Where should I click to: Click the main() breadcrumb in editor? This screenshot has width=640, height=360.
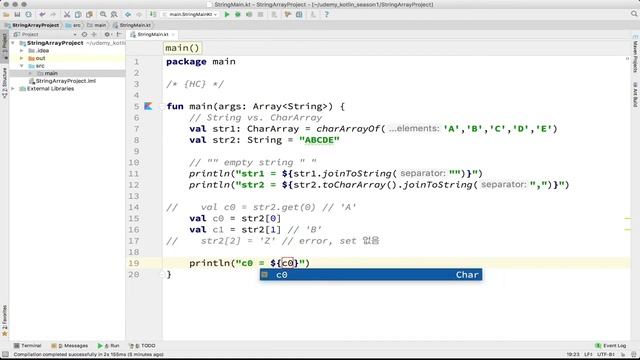(x=182, y=48)
